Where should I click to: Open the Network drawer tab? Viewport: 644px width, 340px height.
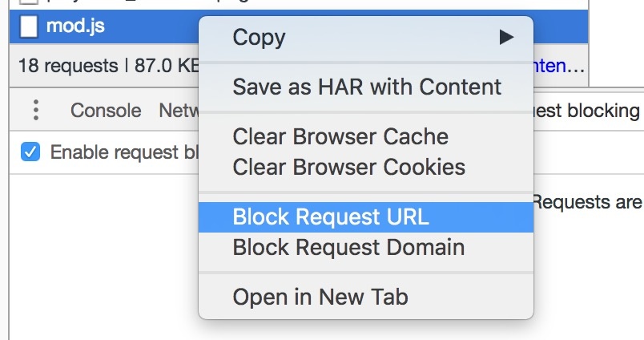click(178, 111)
